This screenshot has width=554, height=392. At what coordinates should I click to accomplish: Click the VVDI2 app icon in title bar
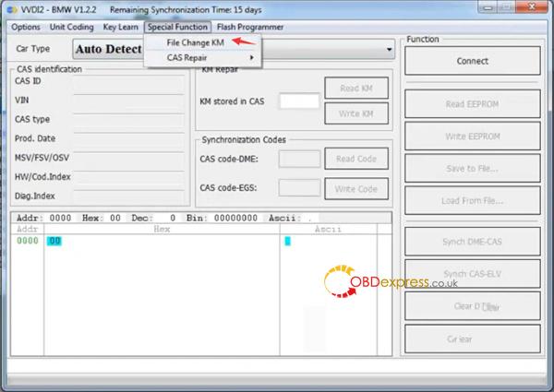point(12,9)
